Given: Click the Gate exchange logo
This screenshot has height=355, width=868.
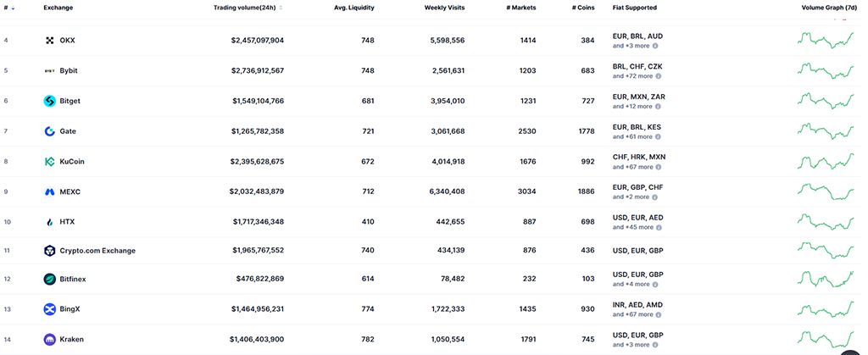Looking at the screenshot, I should 49,131.
